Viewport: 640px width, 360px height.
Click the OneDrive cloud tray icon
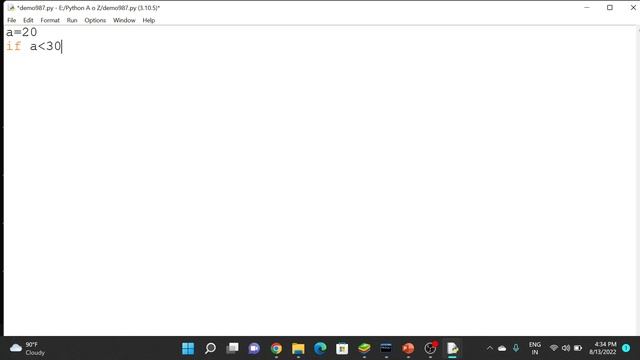[x=502, y=348]
